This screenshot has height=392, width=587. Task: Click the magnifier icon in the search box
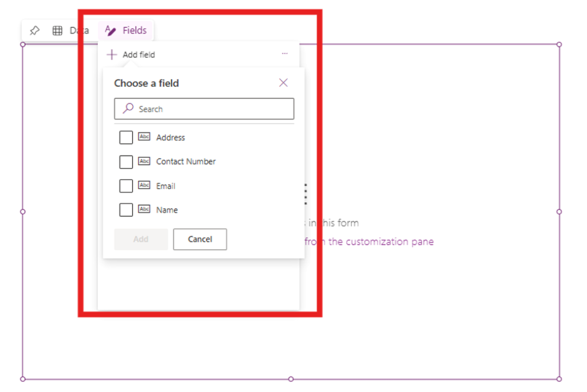[128, 108]
